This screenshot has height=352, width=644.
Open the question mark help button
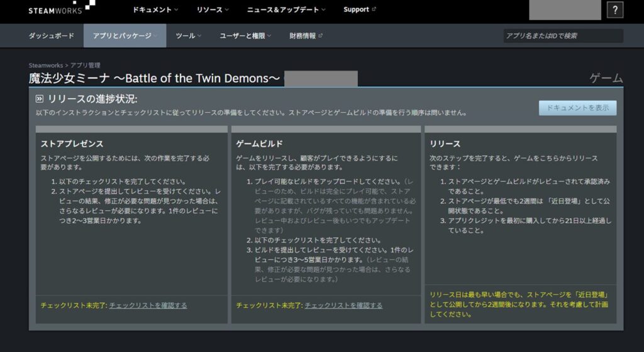pos(614,10)
